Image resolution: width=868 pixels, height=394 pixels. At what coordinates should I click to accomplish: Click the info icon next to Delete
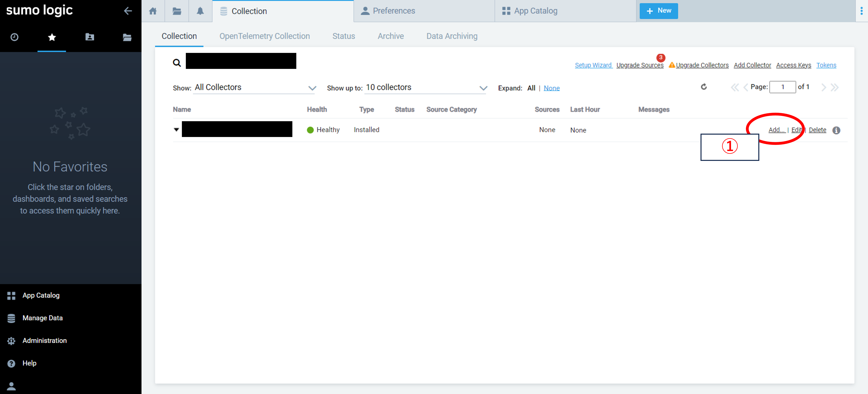837,130
